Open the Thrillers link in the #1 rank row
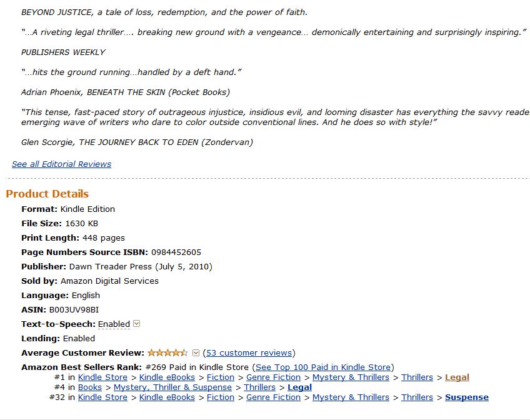Screen dimensions: 530x420 (417, 377)
